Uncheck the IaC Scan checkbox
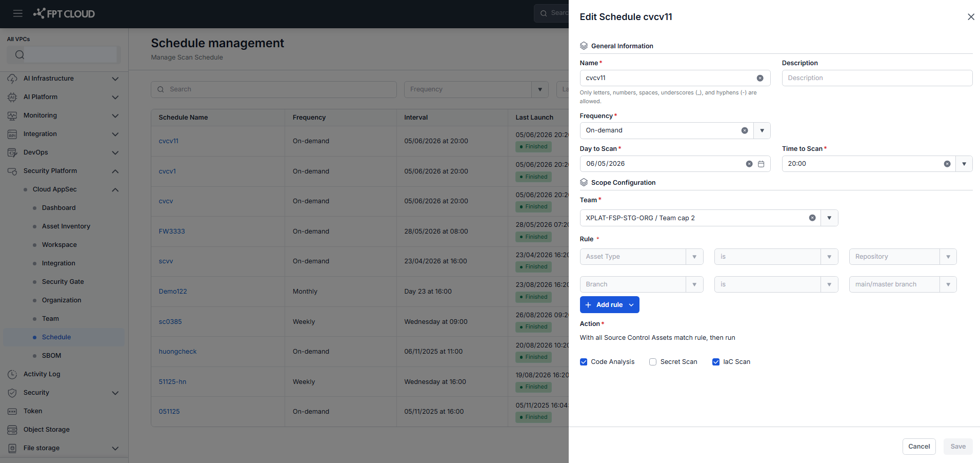 pos(716,362)
